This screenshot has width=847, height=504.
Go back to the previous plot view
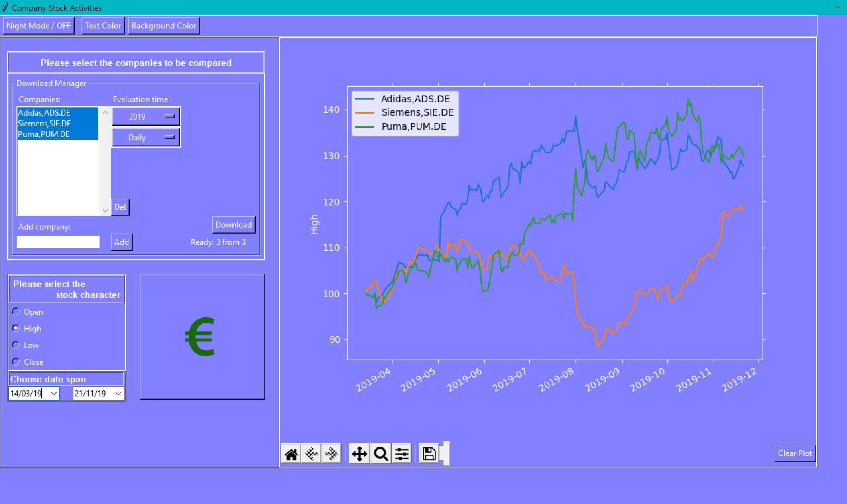[x=311, y=454]
